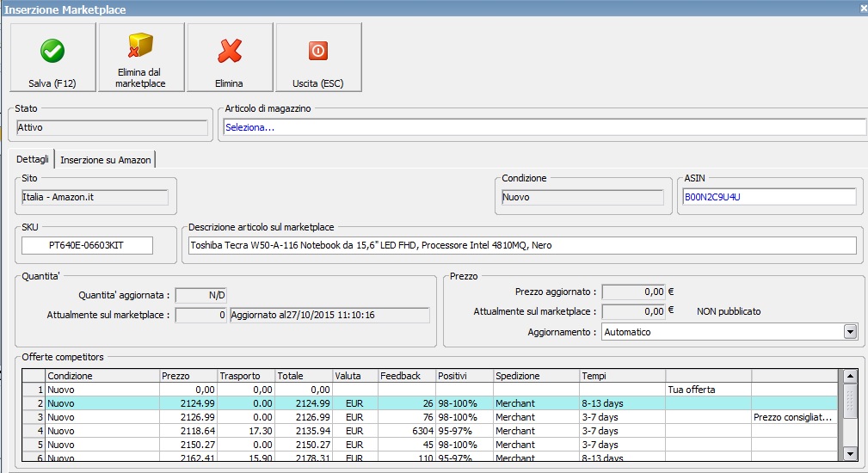Image resolution: width=868 pixels, height=473 pixels.
Task: Open the Aggiornamento dropdown arrow
Action: (x=850, y=331)
